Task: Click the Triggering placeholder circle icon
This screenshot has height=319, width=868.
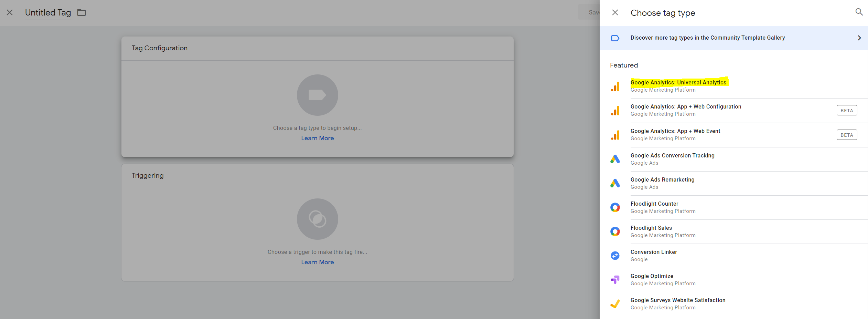Action: tap(318, 219)
